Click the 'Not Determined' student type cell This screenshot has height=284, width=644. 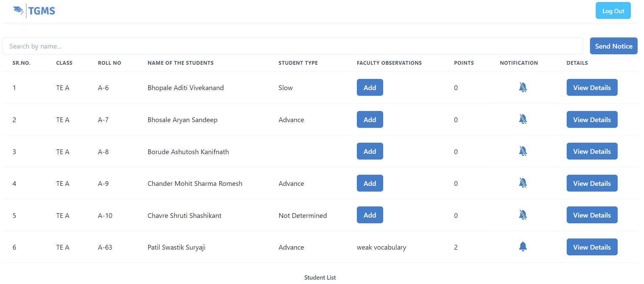pyautogui.click(x=303, y=216)
